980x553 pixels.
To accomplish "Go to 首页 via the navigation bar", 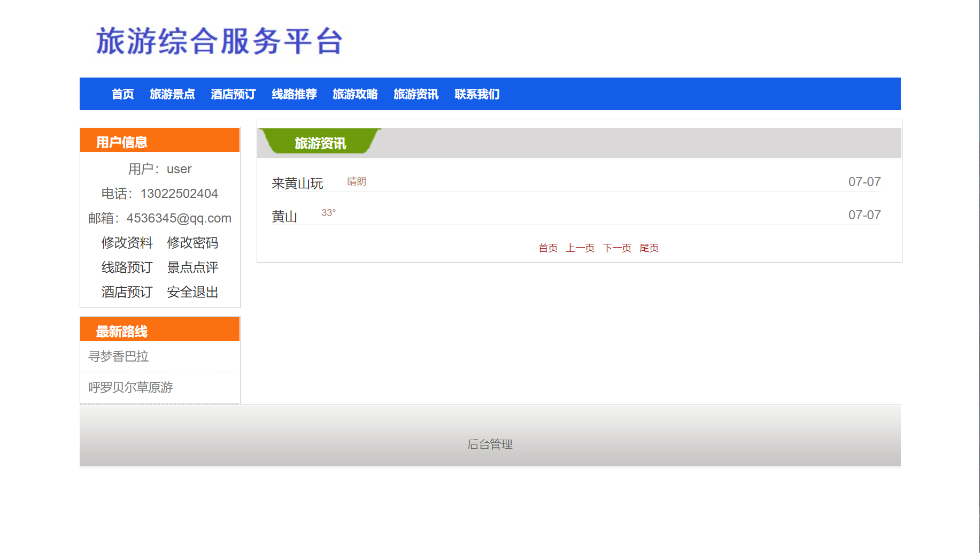I will point(121,94).
